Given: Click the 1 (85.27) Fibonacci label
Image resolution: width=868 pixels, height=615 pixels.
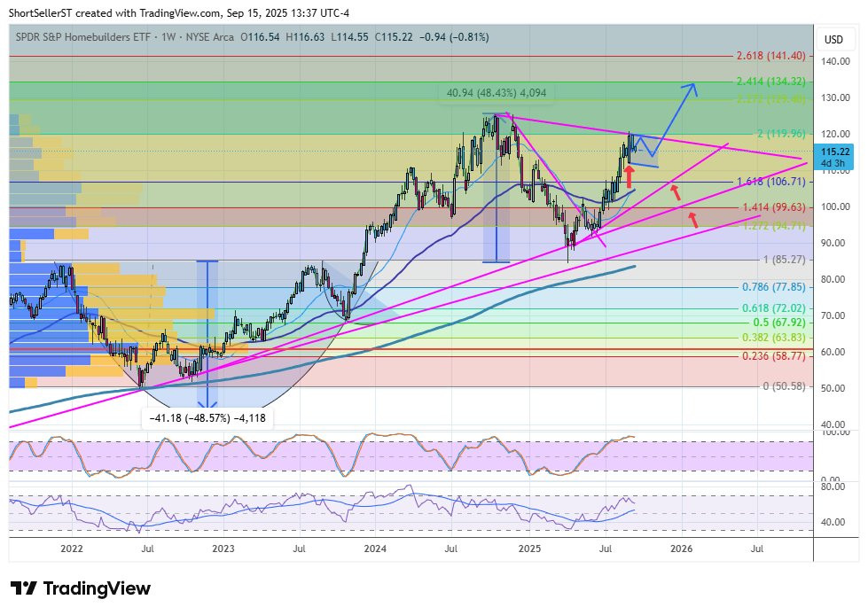Looking at the screenshot, I should pyautogui.click(x=784, y=260).
